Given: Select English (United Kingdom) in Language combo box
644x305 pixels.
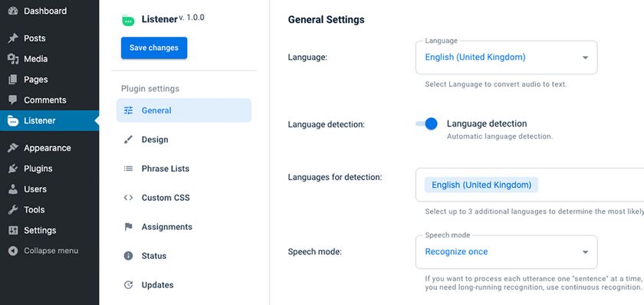Looking at the screenshot, I should 507,57.
